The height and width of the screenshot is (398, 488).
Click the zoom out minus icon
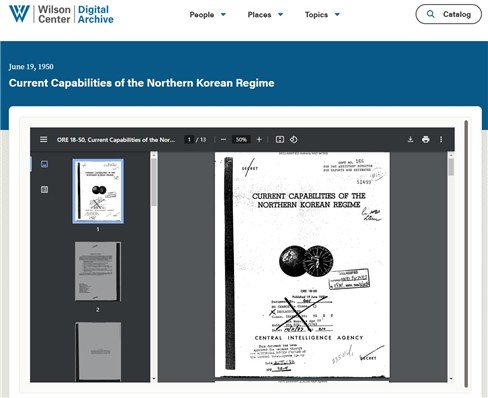tap(223, 139)
